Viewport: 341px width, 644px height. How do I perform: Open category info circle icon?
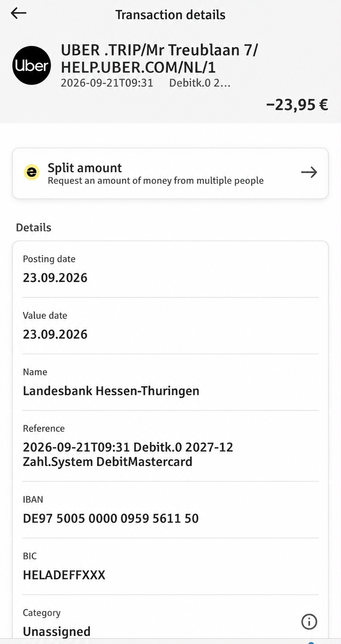[309, 622]
